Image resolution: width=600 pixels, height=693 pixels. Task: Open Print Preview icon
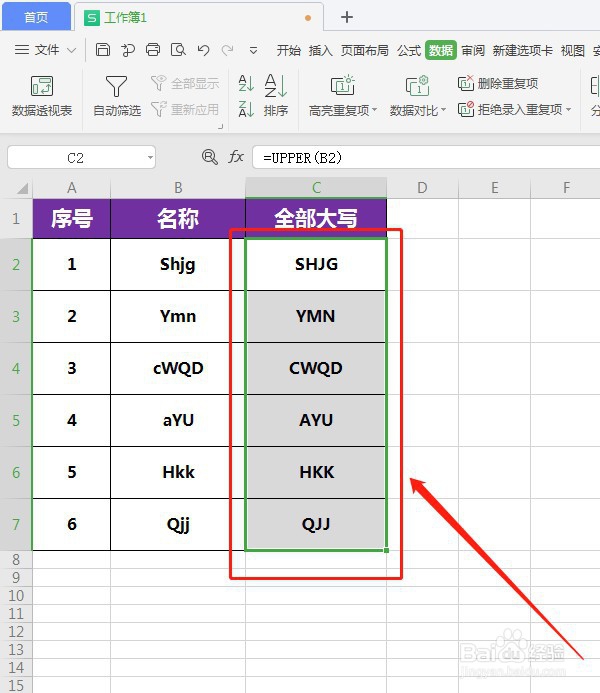pos(178,50)
